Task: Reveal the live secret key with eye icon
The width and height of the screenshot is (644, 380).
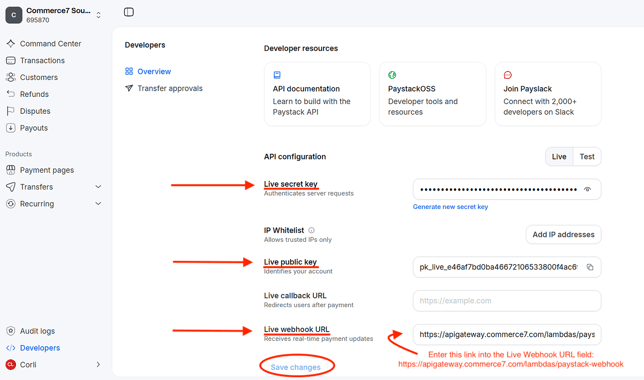Action: [588, 189]
